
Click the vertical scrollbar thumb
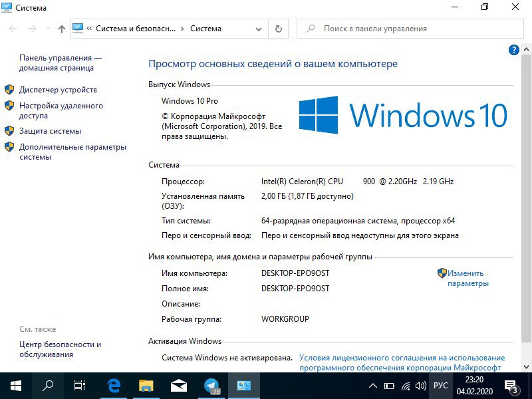[x=526, y=198]
